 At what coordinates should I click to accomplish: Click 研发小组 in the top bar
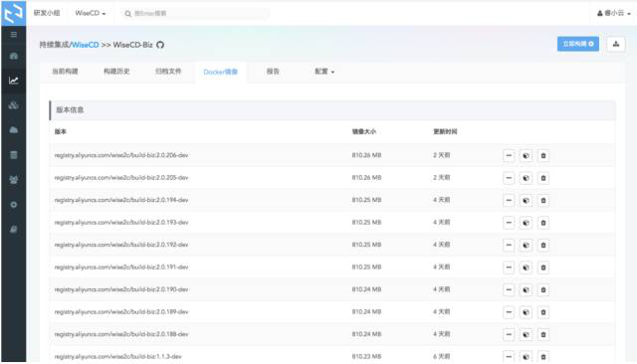(47, 13)
